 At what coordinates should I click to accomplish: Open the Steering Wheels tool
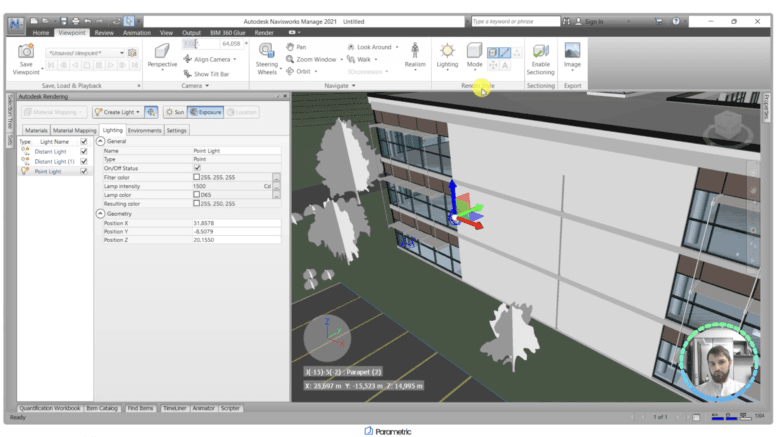pos(266,51)
